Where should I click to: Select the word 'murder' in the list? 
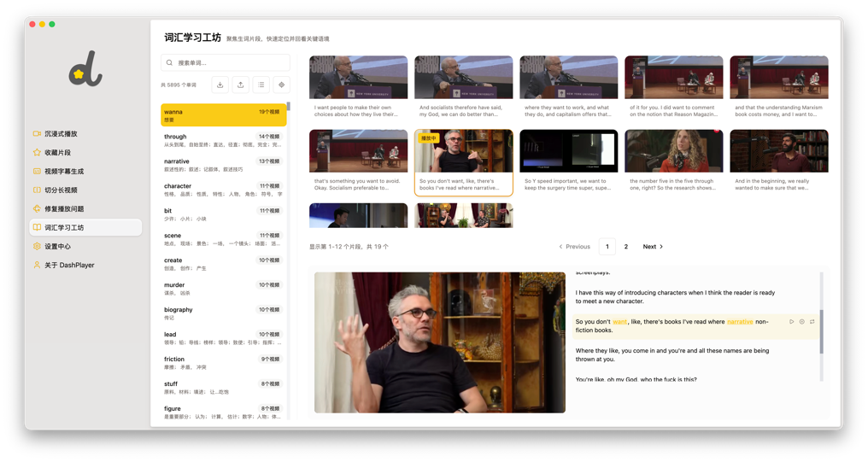(224, 289)
